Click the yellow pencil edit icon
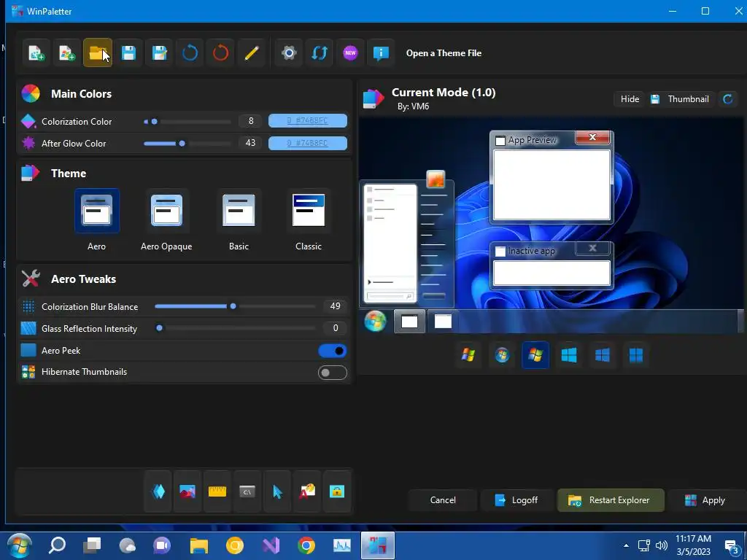 tap(252, 52)
